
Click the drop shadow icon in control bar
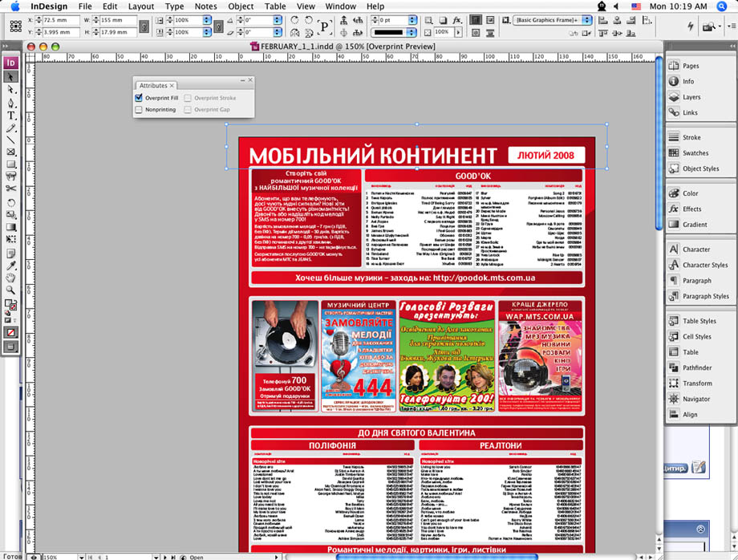pyautogui.click(x=443, y=20)
